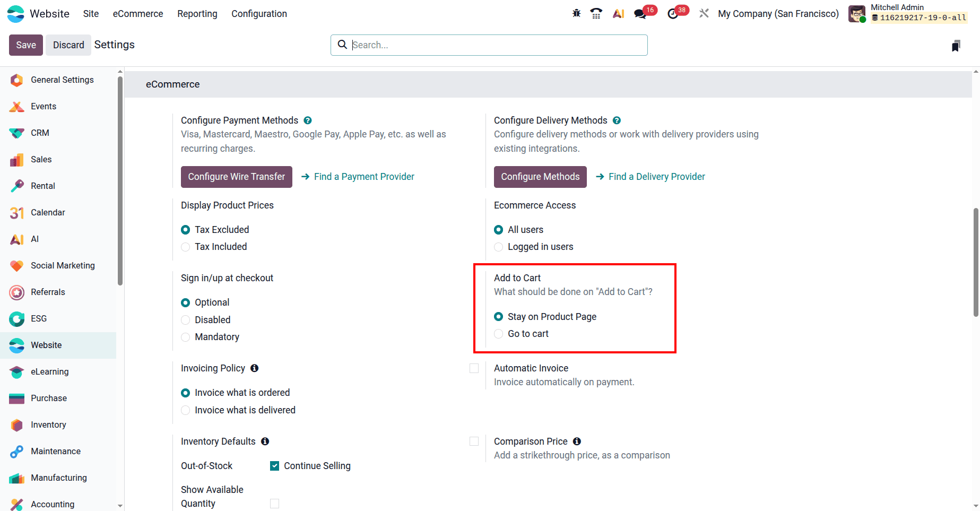
Task: Click the sidebar scroll down arrow
Action: pos(120,506)
